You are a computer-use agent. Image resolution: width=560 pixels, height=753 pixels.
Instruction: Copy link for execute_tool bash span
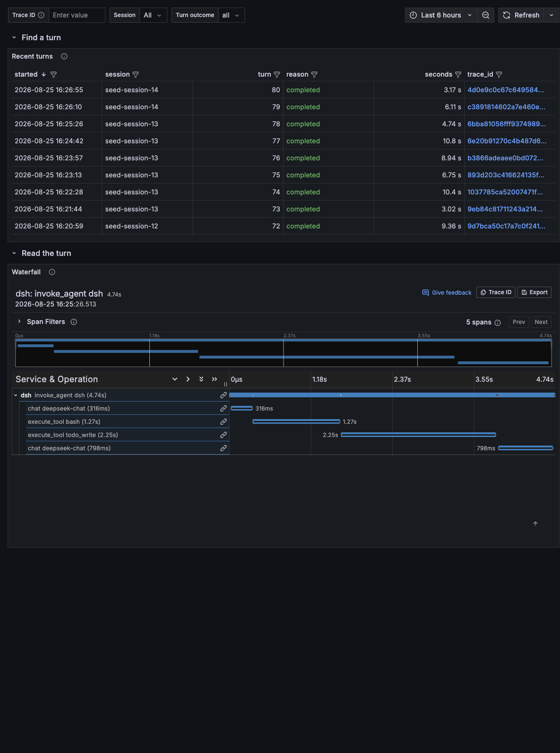point(224,421)
